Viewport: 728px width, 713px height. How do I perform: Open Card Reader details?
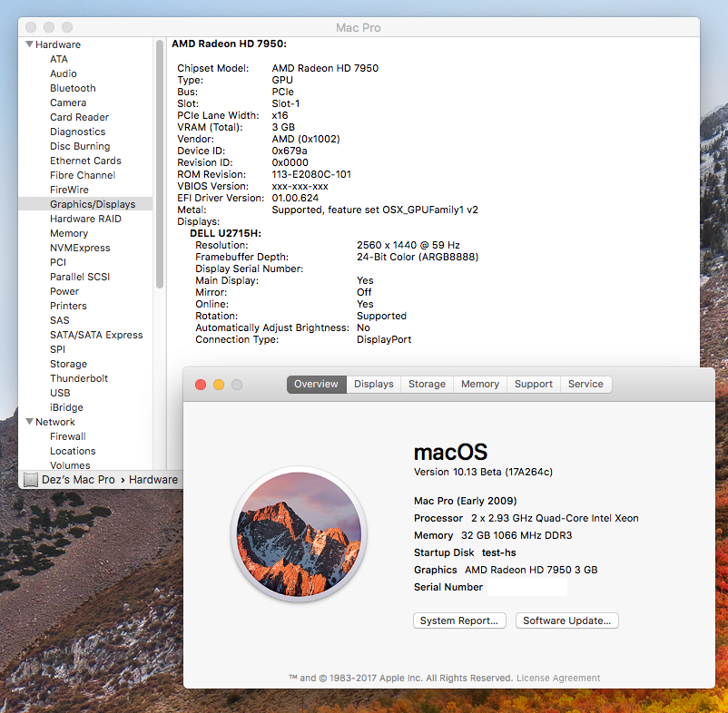click(x=79, y=117)
